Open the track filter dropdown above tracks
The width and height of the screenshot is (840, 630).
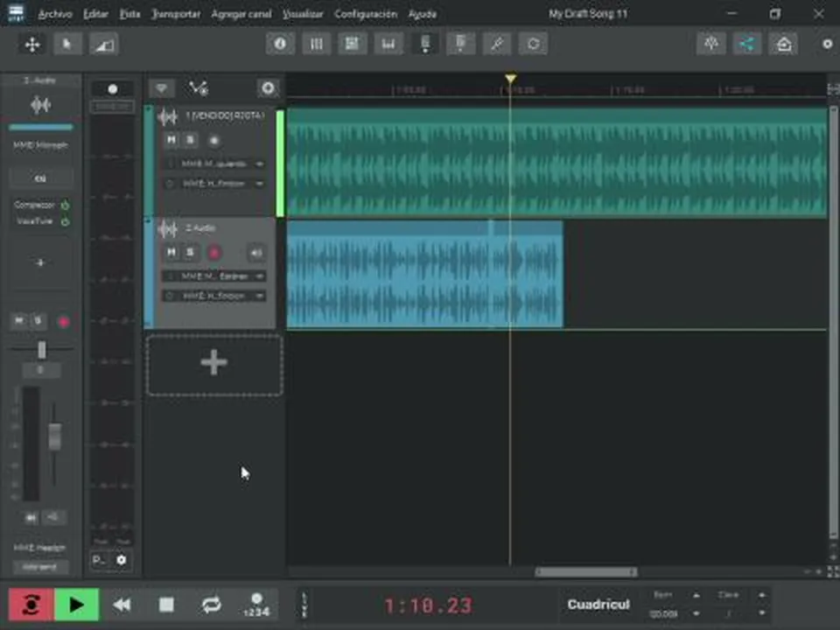161,88
